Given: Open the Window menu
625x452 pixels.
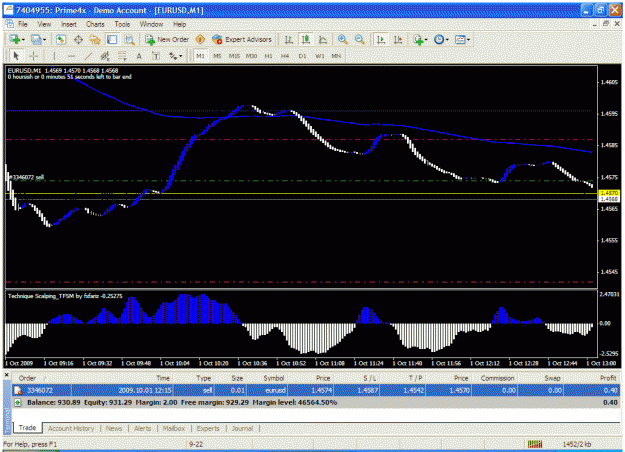Looking at the screenshot, I should (151, 24).
